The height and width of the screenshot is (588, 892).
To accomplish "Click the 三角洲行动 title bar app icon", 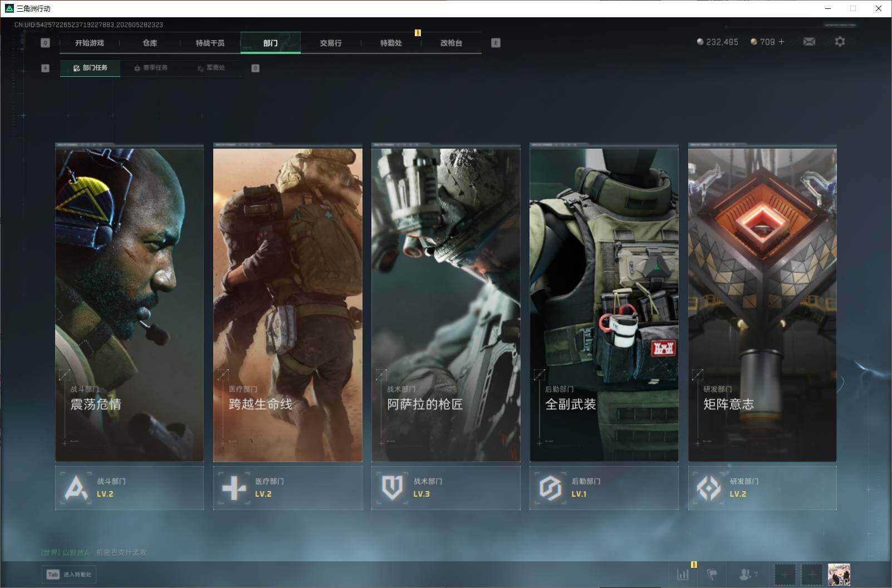I will (x=8, y=8).
